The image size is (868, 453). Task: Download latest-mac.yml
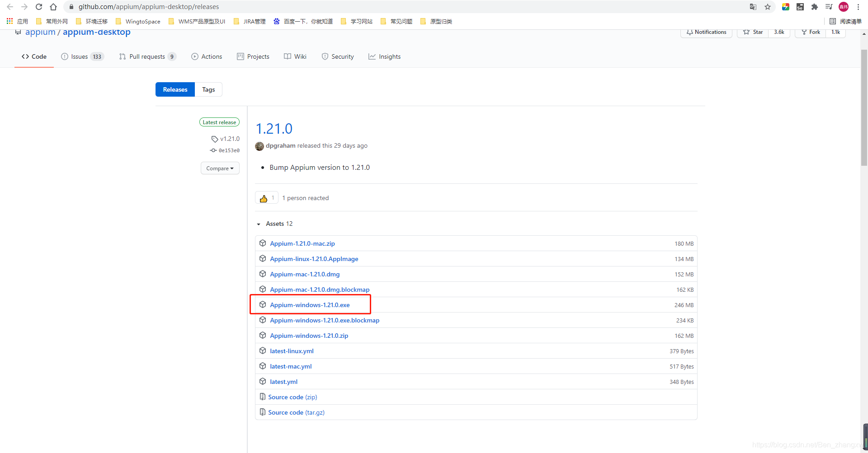(x=291, y=366)
